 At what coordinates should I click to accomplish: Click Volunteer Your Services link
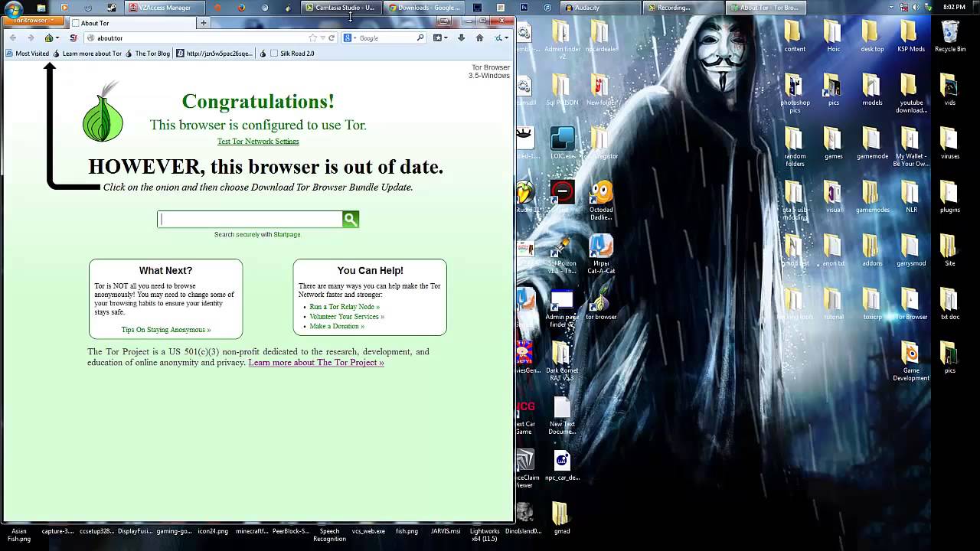tap(347, 317)
